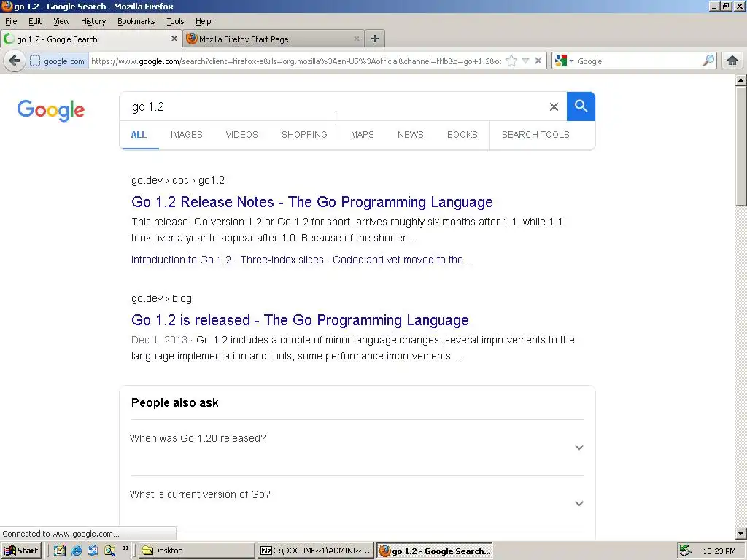Go back with the Back arrow button
This screenshot has width=747, height=560.
click(x=15, y=61)
